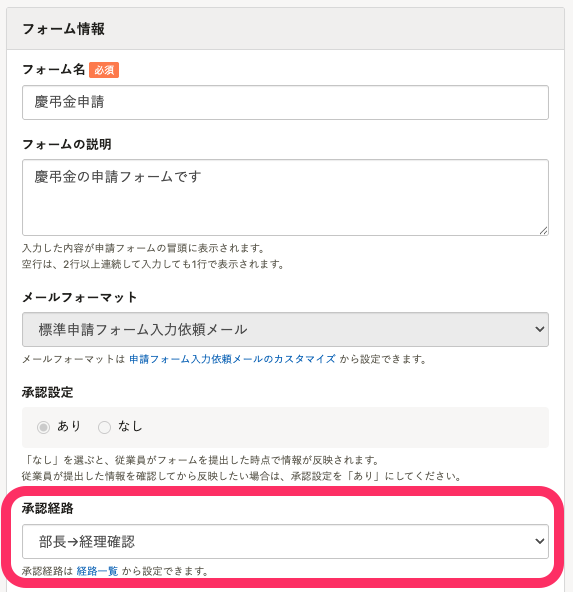This screenshot has width=573, height=592.
Task: Open the 経路一覧 link
Action: (x=97, y=571)
